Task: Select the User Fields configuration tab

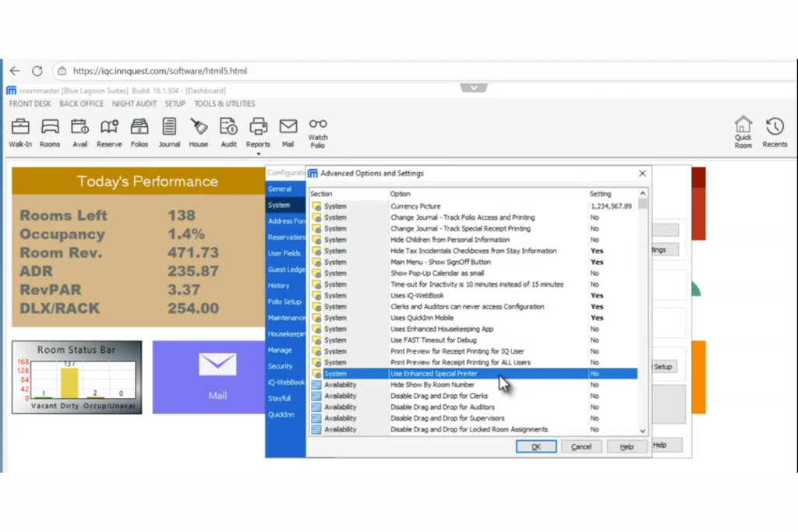Action: (285, 253)
